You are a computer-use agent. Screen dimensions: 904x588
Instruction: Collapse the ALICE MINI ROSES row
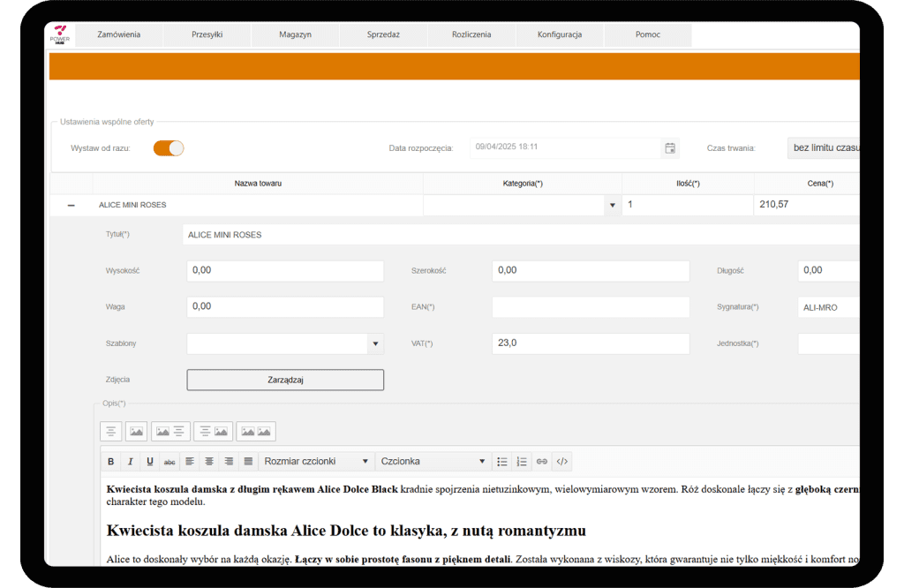click(x=72, y=205)
